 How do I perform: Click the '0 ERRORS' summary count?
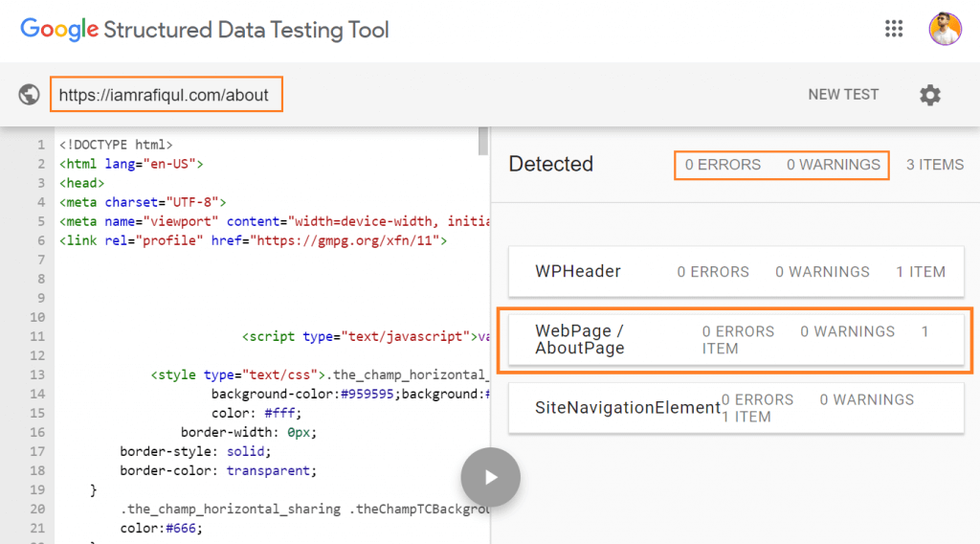pos(723,165)
